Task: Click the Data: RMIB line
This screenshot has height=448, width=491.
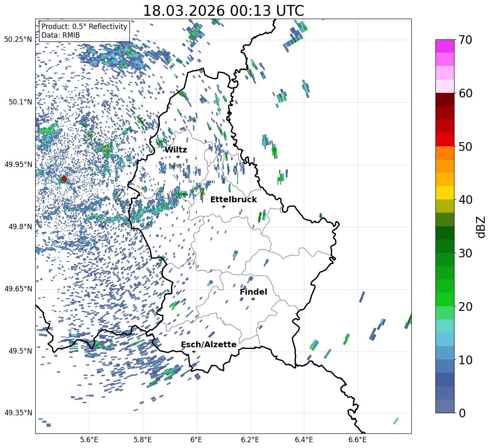Action: click(x=61, y=35)
